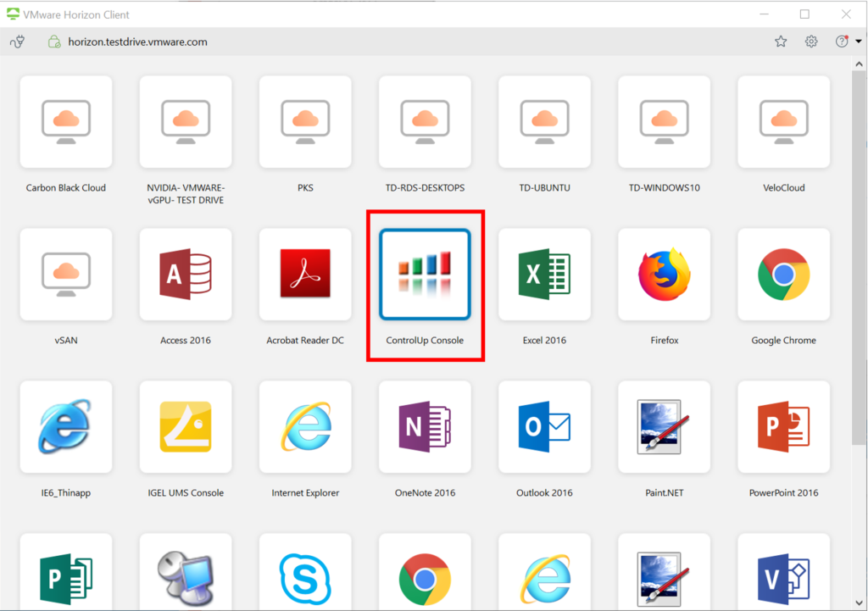Launch NVIDIA VMWARE vGPU TEST DRIVE desktop
This screenshot has height=611, width=868.
click(x=186, y=122)
